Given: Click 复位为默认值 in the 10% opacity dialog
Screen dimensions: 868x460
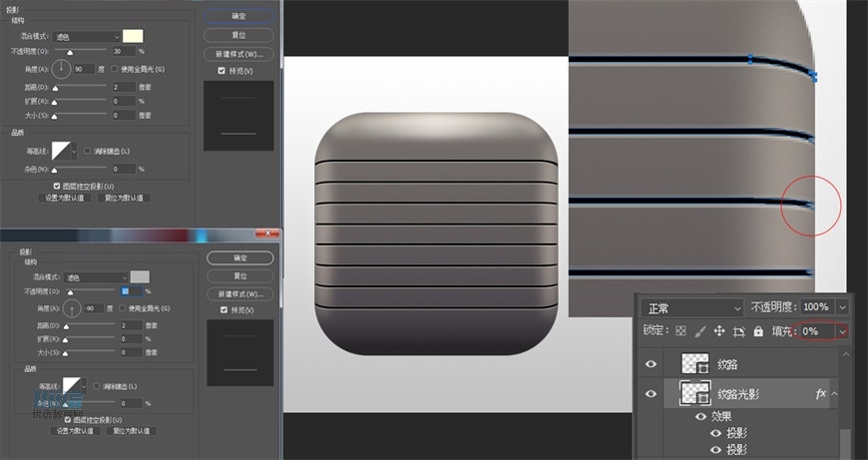Looking at the screenshot, I should coord(131,431).
